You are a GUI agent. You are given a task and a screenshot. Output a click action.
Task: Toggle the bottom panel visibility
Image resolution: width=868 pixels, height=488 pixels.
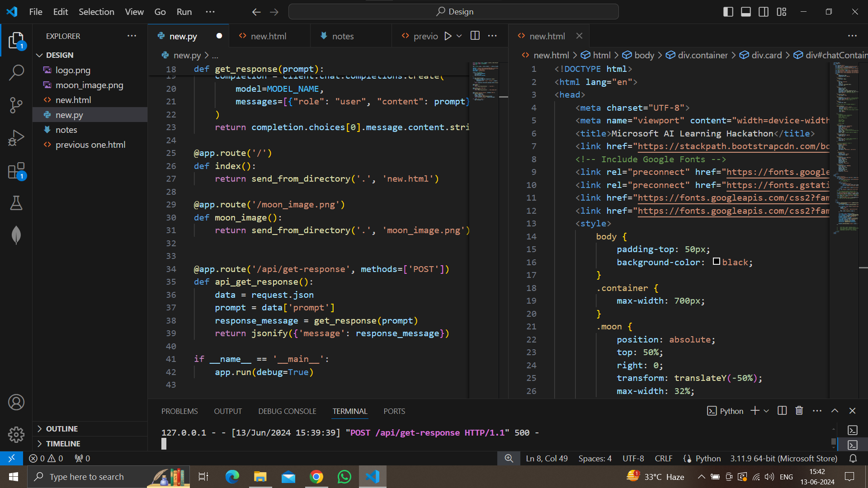(x=745, y=12)
